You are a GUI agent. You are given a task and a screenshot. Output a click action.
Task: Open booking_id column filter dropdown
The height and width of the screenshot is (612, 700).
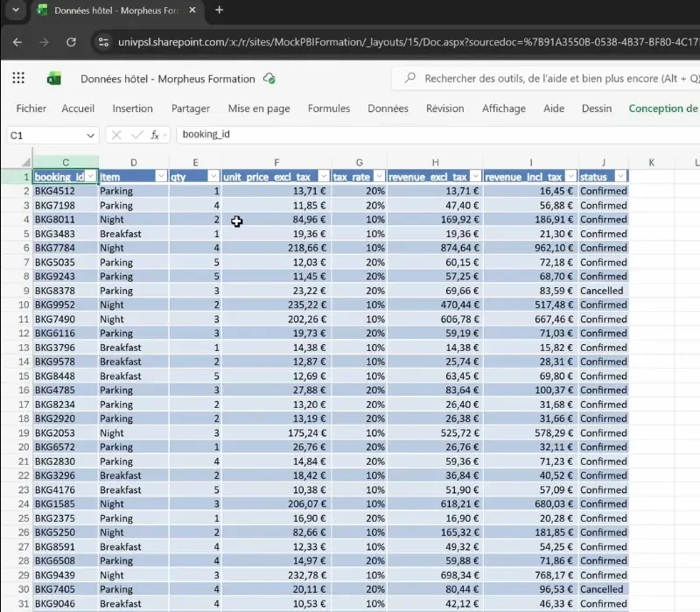coord(91,177)
